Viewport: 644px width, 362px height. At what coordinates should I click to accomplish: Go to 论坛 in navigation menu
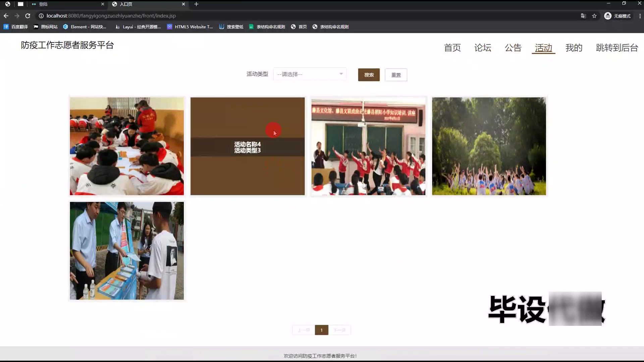482,48
